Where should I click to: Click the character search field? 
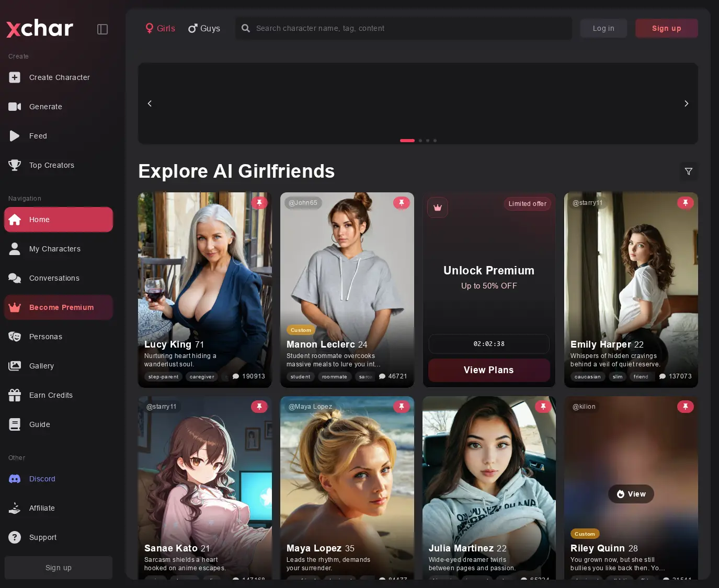(x=408, y=28)
